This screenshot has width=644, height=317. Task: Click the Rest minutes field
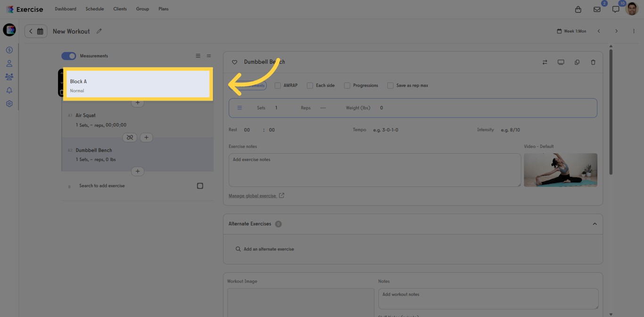point(247,130)
